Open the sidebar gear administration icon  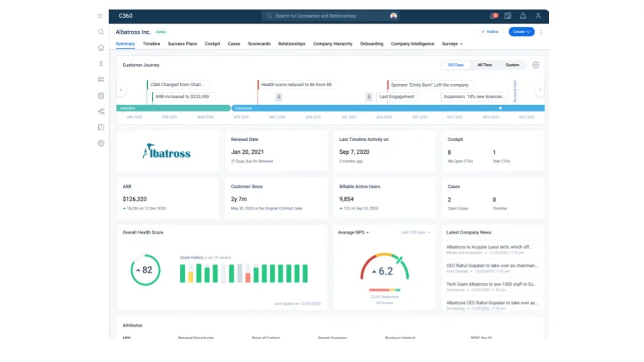pos(101,143)
